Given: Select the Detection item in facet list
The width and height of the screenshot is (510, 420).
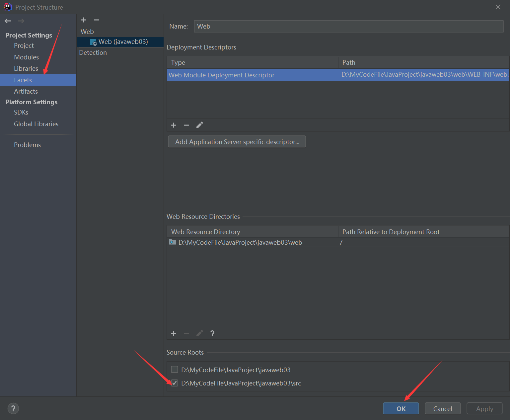Looking at the screenshot, I should [93, 52].
